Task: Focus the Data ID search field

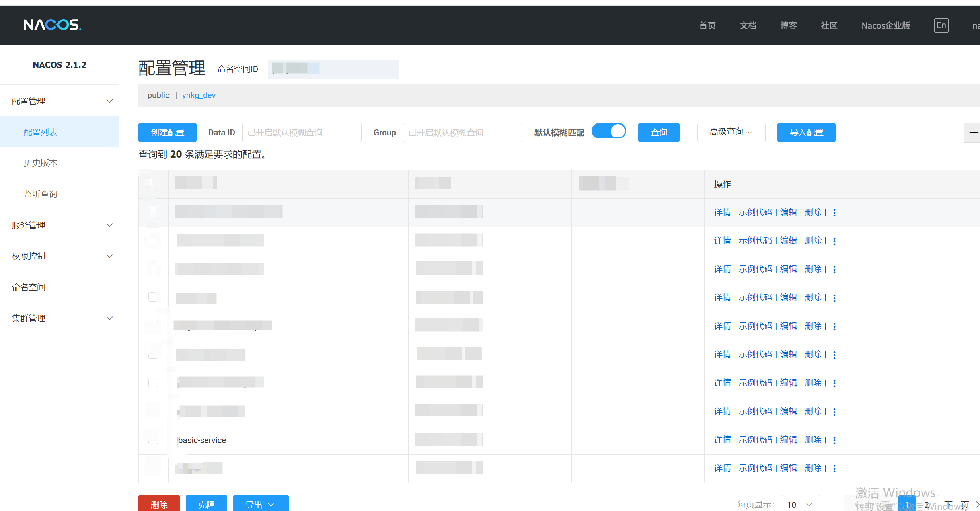Action: pyautogui.click(x=302, y=133)
